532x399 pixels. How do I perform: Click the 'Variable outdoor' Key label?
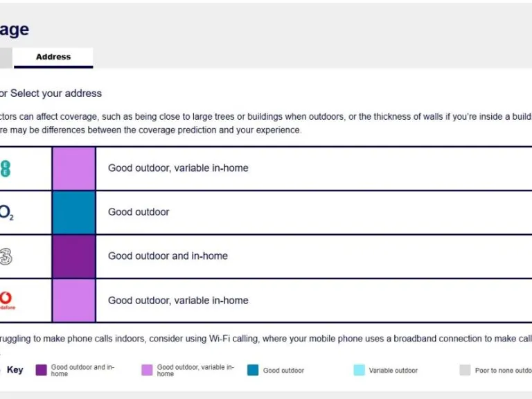coord(393,371)
